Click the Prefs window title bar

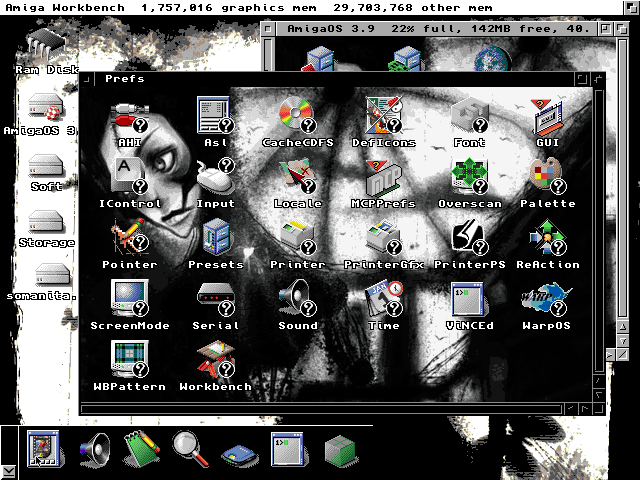click(334, 79)
